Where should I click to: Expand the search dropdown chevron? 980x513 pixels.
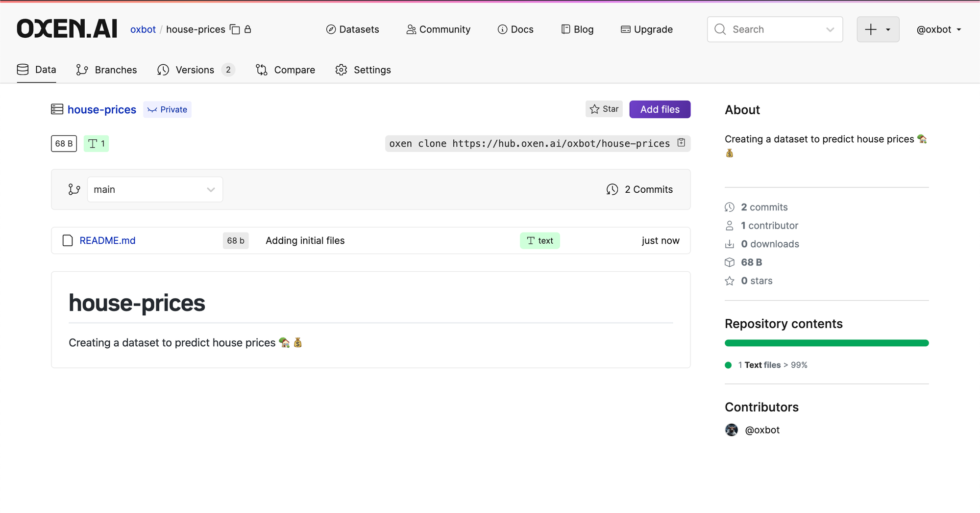pyautogui.click(x=830, y=29)
